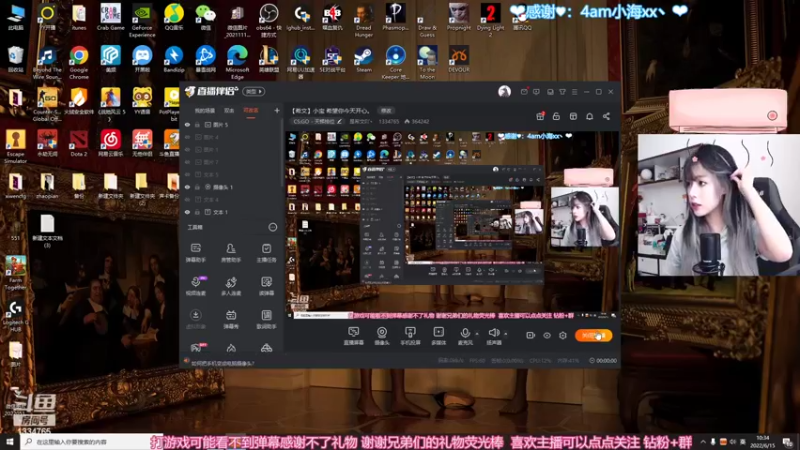This screenshot has height=450, width=800.
Task: Start 视频连麦 from the toolbox
Action: (195, 286)
